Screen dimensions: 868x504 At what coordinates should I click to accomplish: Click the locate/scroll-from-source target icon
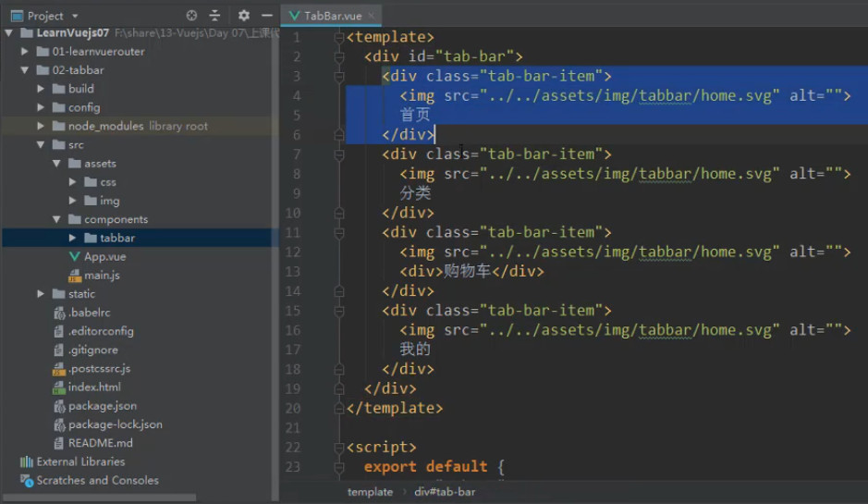point(191,16)
